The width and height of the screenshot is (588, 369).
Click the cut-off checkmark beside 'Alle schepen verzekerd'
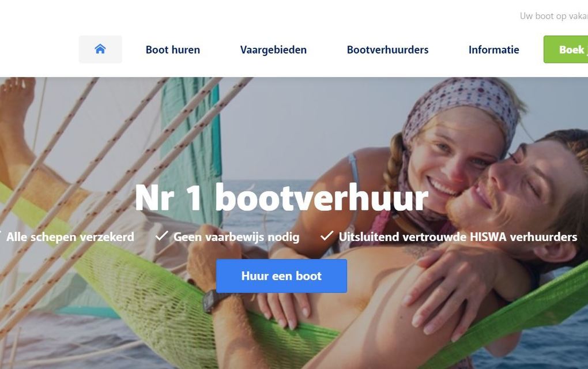tap(1, 236)
